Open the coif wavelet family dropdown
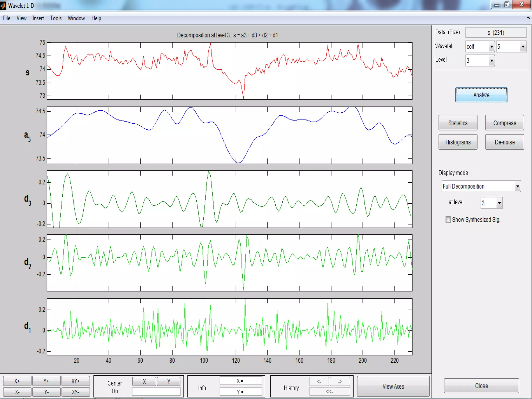 480,47
